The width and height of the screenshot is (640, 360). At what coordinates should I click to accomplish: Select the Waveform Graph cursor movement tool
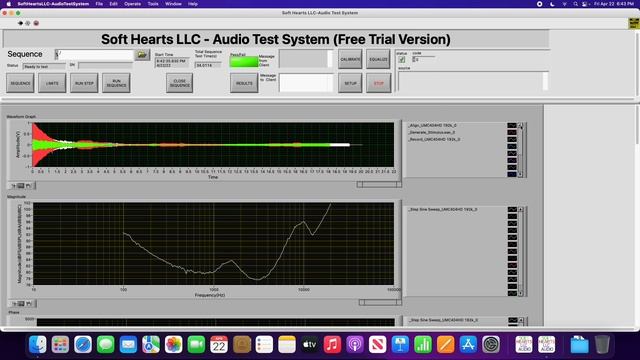pos(13,186)
